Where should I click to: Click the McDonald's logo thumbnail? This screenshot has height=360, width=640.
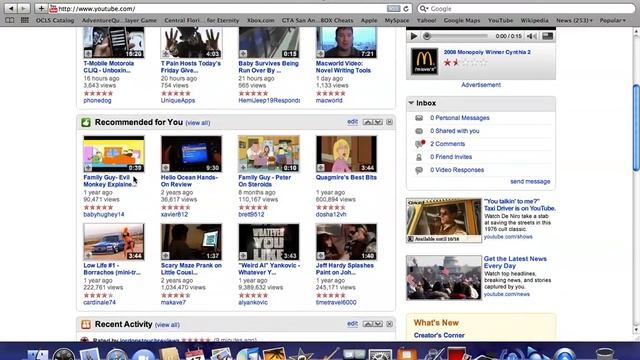(424, 61)
